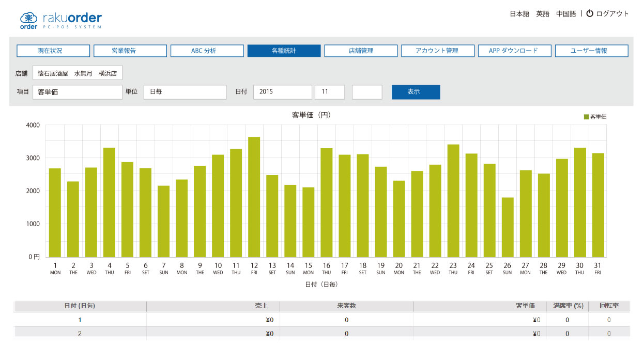Open the ユーザー情報 tab
This screenshot has height=348, width=644.
591,51
